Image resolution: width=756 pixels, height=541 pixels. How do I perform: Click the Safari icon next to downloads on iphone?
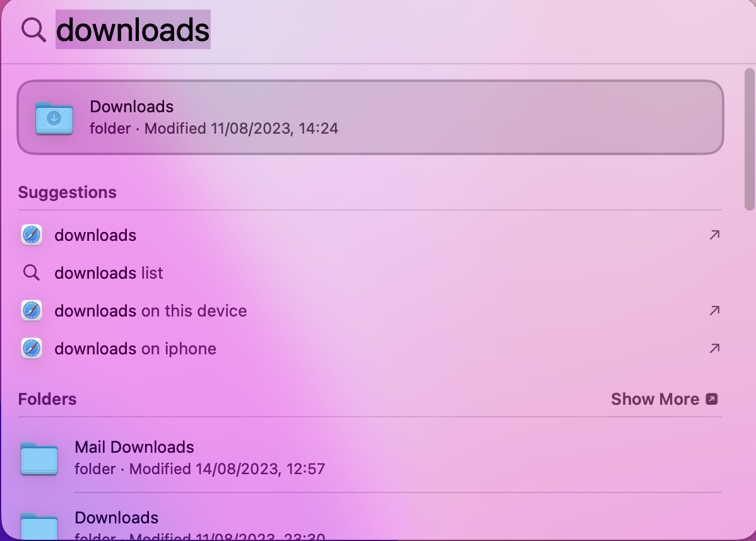point(32,348)
